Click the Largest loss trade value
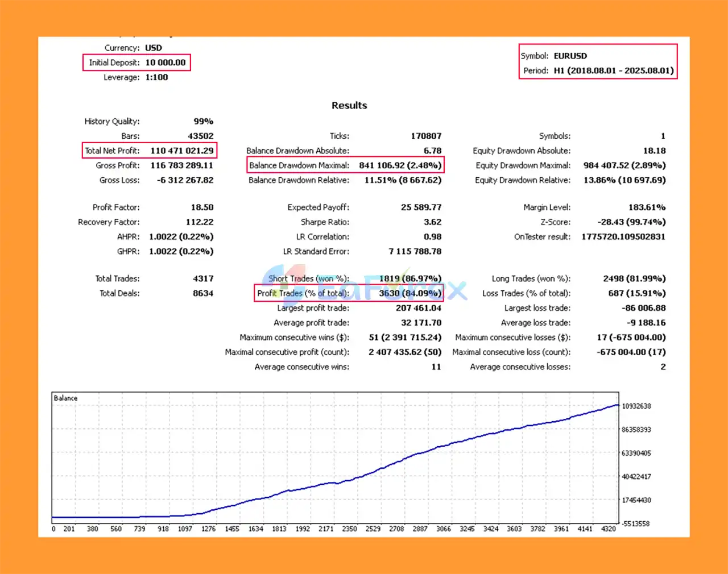This screenshot has width=728, height=574. click(643, 308)
